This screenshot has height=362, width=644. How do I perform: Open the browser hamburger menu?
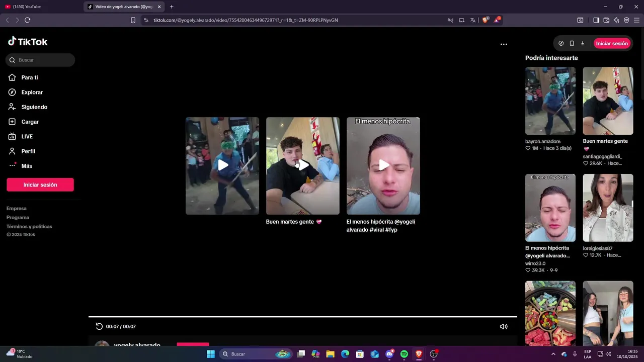click(x=636, y=20)
